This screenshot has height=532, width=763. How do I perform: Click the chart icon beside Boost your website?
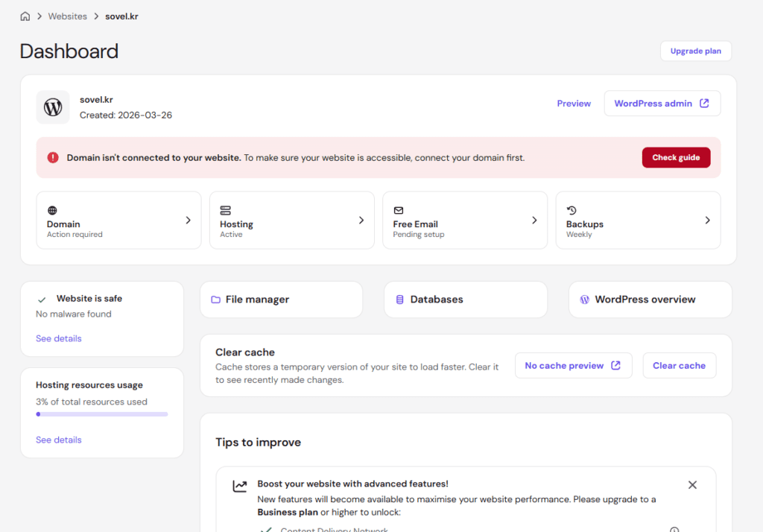pos(240,485)
